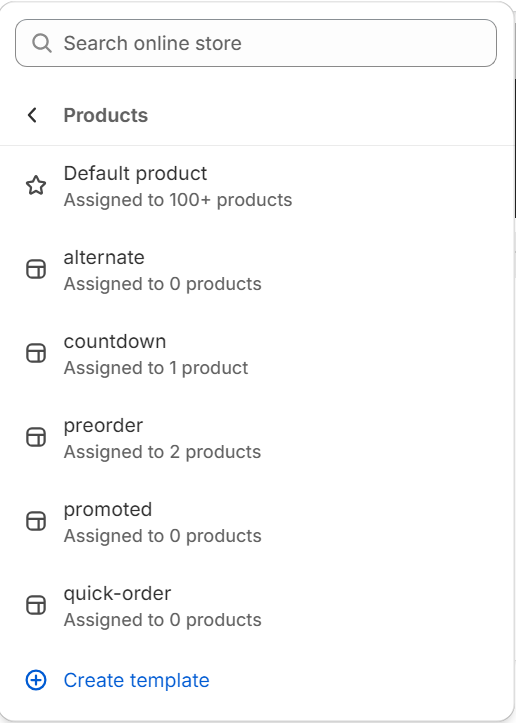Go back using the chevron beside Products
The height and width of the screenshot is (723, 516).
32,115
